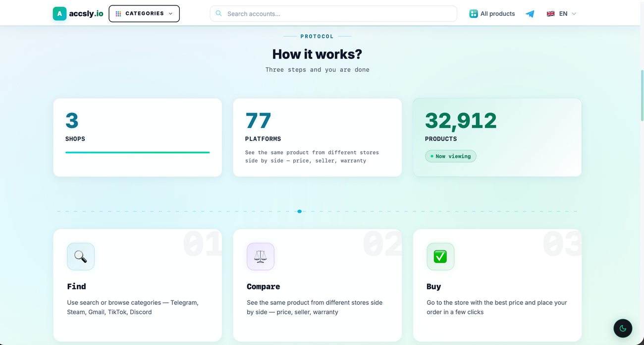The height and width of the screenshot is (345, 644).
Task: Click the Compare step title
Action: coord(264,287)
